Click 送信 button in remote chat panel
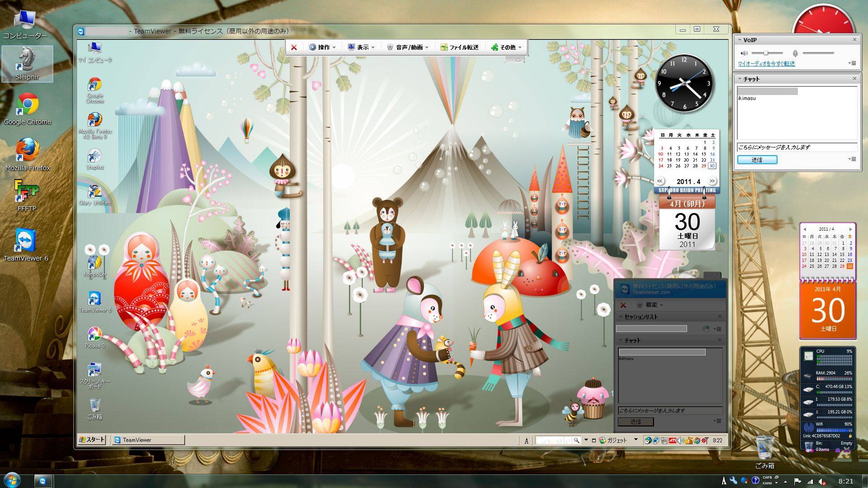Screen dimensions: 868x488 pyautogui.click(x=636, y=422)
